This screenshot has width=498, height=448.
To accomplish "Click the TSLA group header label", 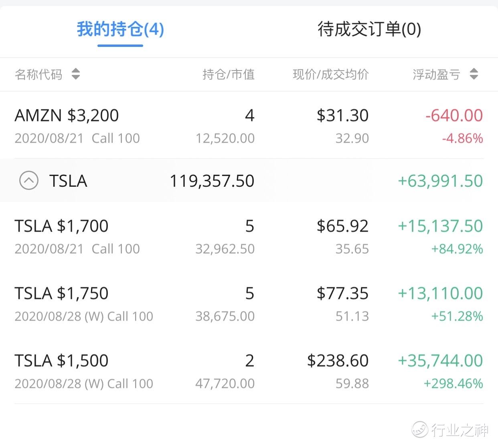I will 68,181.
